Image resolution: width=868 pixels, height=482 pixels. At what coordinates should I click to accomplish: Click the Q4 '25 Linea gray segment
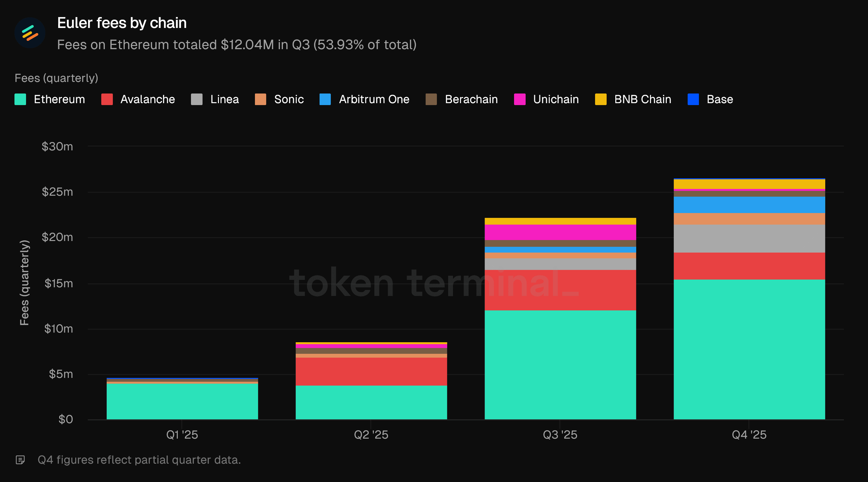(749, 238)
